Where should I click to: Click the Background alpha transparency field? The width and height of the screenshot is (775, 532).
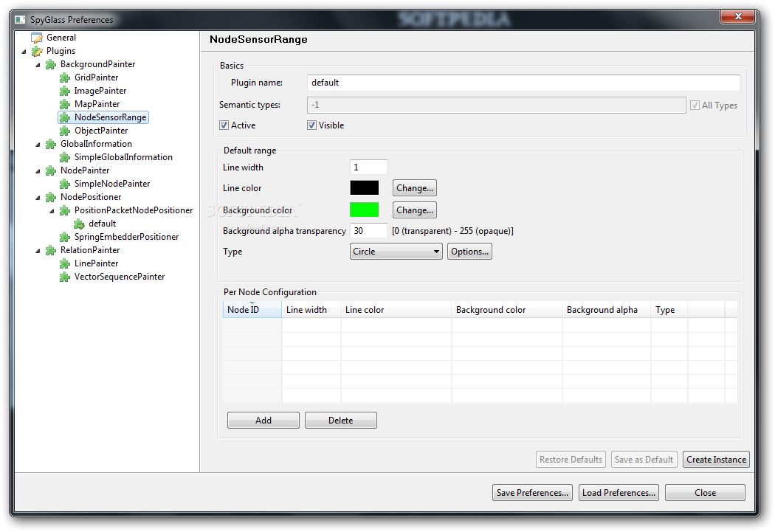tap(369, 231)
